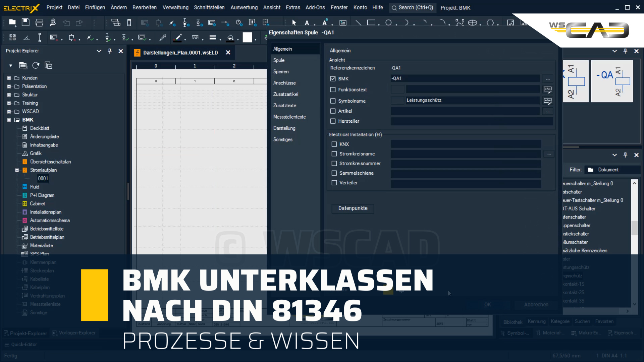
Task: Switch to the Spule tab in the dialog
Action: tap(279, 60)
